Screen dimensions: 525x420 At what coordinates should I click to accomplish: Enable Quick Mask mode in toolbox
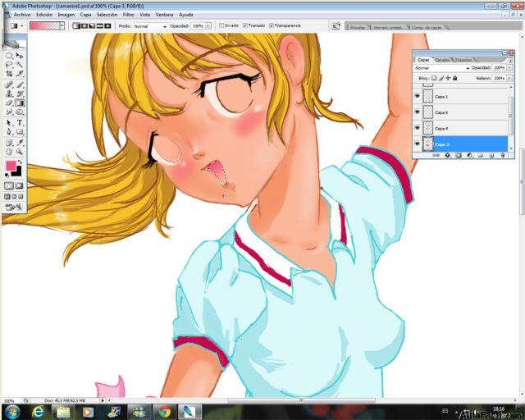click(x=20, y=185)
